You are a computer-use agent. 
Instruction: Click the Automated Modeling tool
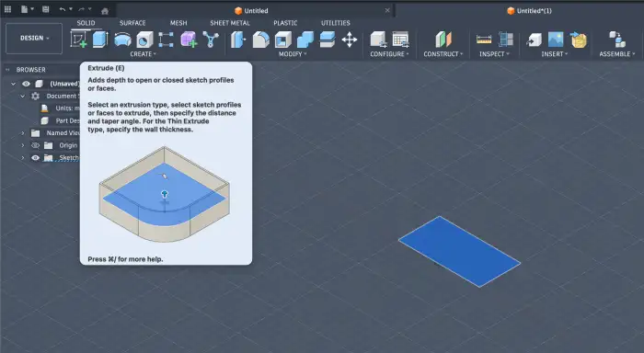(x=211, y=40)
